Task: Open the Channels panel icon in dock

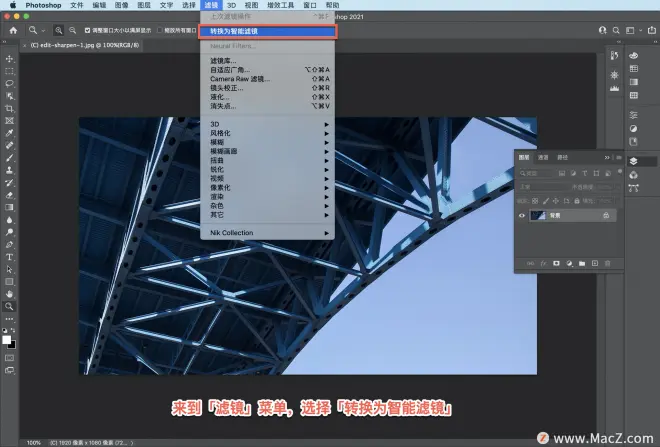Action: click(x=633, y=175)
